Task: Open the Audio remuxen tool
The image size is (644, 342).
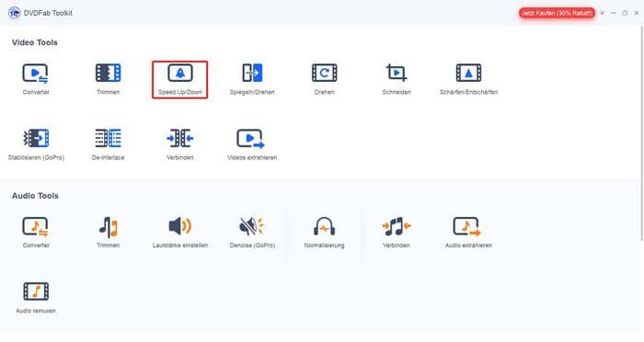Action: 36,298
